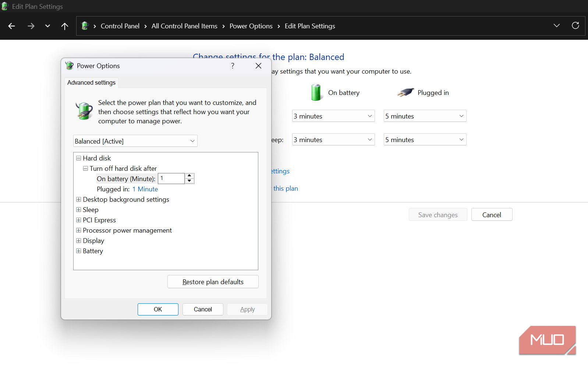Select the Display tree label

coord(93,240)
